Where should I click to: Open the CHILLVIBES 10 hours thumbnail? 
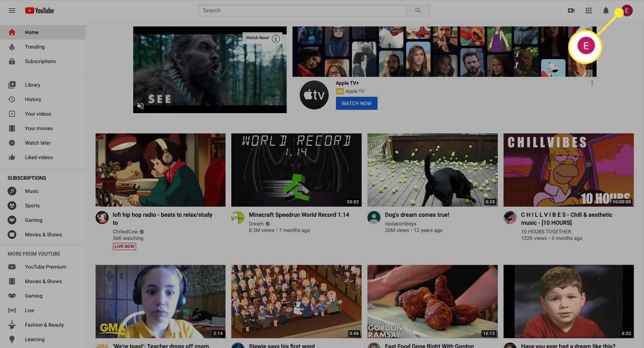point(568,170)
